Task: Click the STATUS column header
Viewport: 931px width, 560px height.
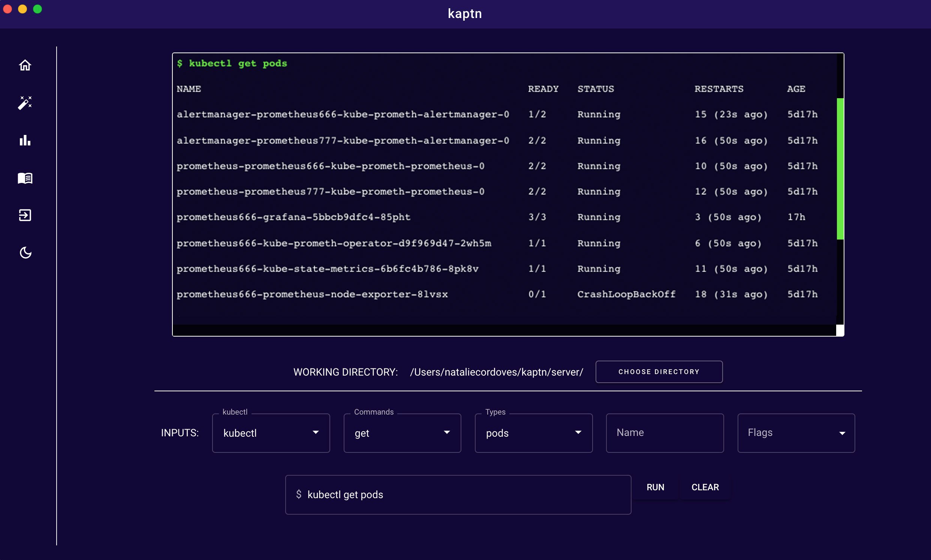Action: 596,89
